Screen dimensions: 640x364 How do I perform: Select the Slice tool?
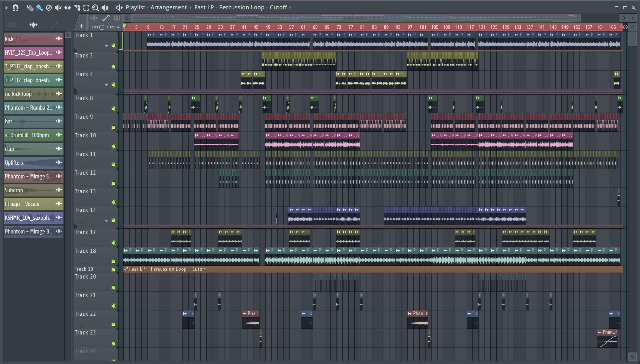pyautogui.click(x=77, y=8)
